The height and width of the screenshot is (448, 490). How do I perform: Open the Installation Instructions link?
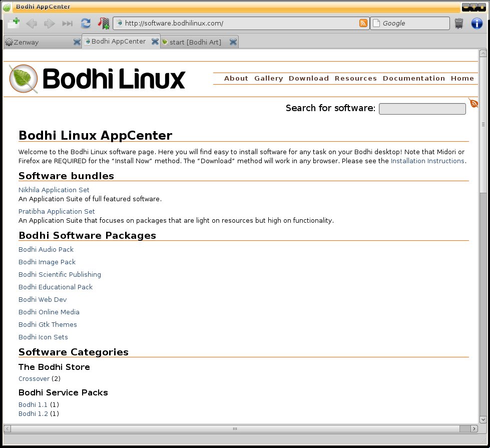click(427, 161)
